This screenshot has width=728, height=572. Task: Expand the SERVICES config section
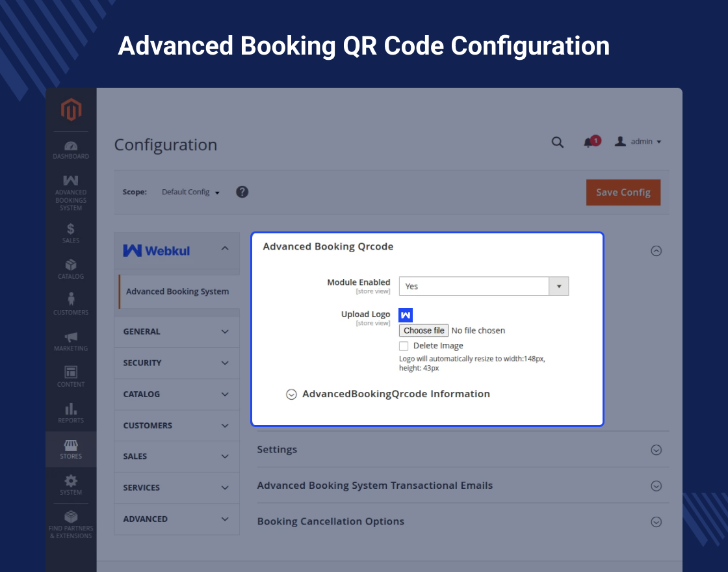coord(177,487)
